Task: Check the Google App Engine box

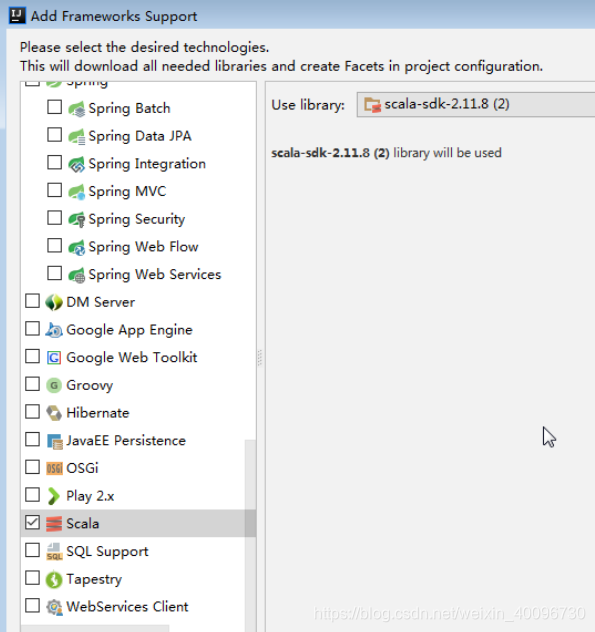Action: point(32,329)
